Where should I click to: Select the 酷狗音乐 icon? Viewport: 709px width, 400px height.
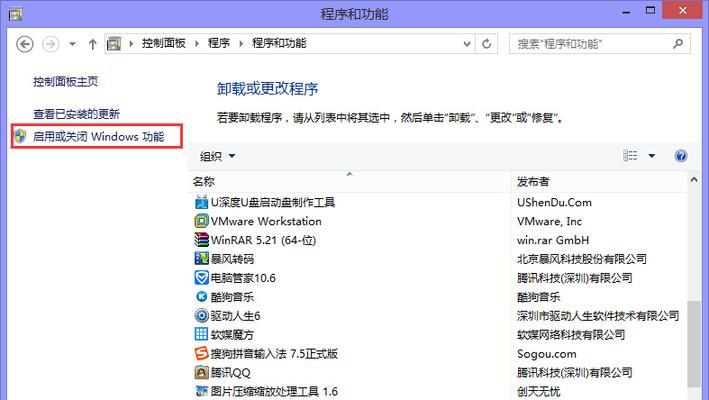[x=201, y=297]
